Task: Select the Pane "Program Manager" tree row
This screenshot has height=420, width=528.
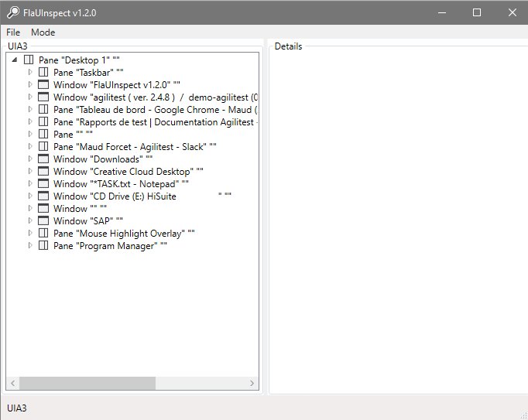Action: (x=110, y=246)
